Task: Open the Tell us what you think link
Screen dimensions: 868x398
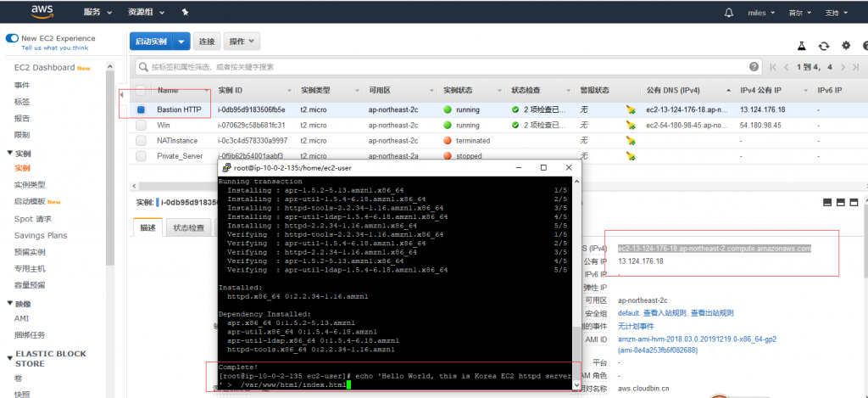Action: tap(55, 48)
